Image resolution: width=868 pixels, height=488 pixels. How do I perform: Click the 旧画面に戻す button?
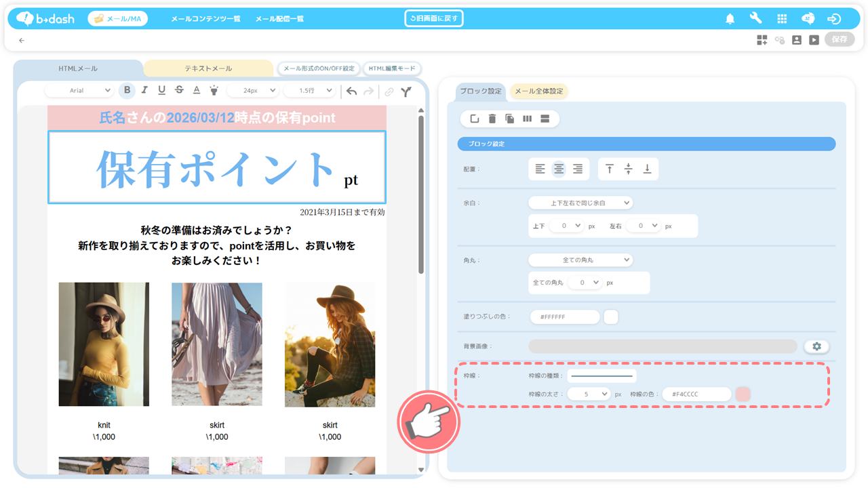[434, 18]
